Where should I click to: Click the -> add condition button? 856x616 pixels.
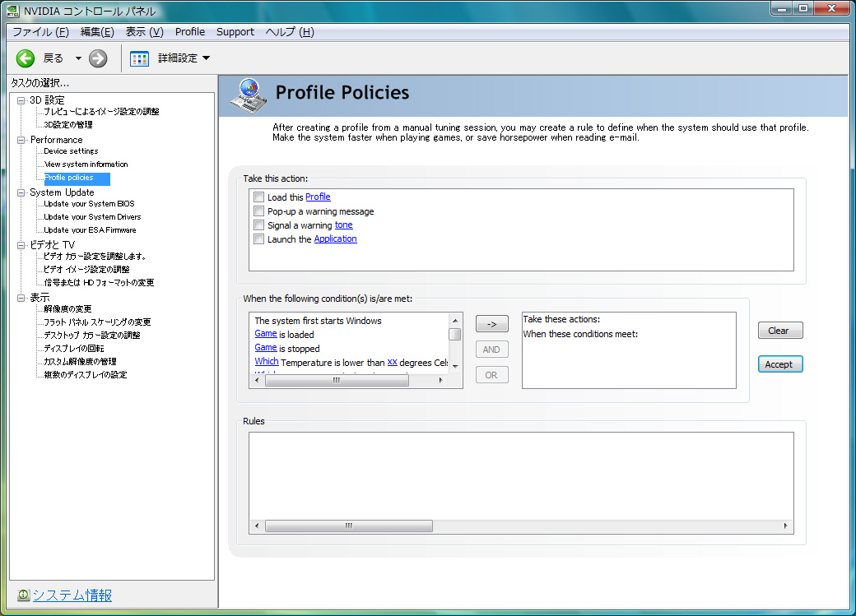coord(492,324)
